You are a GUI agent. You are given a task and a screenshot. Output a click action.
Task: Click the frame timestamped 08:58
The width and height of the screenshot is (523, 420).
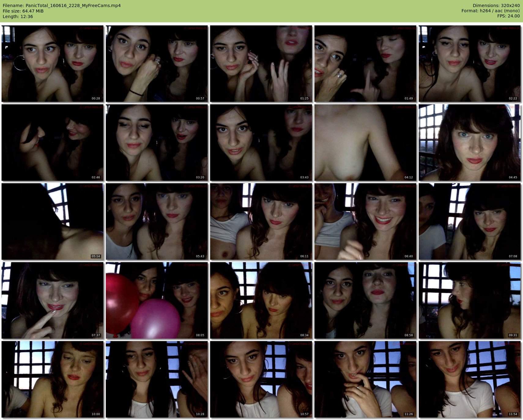coord(365,300)
